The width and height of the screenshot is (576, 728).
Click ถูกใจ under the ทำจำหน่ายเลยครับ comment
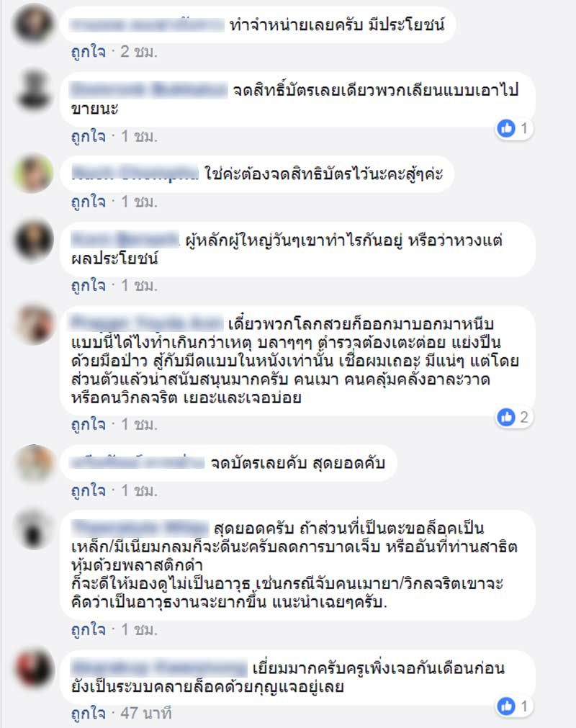[x=88, y=52]
